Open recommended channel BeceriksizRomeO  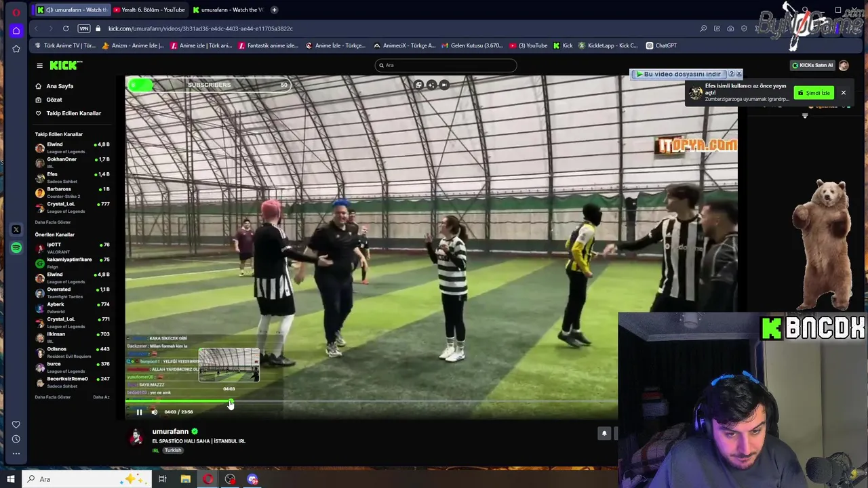[x=73, y=382]
